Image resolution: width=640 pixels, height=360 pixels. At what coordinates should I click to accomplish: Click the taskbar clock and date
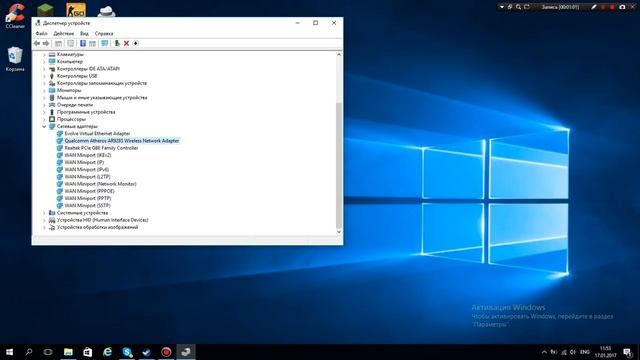pyautogui.click(x=606, y=352)
